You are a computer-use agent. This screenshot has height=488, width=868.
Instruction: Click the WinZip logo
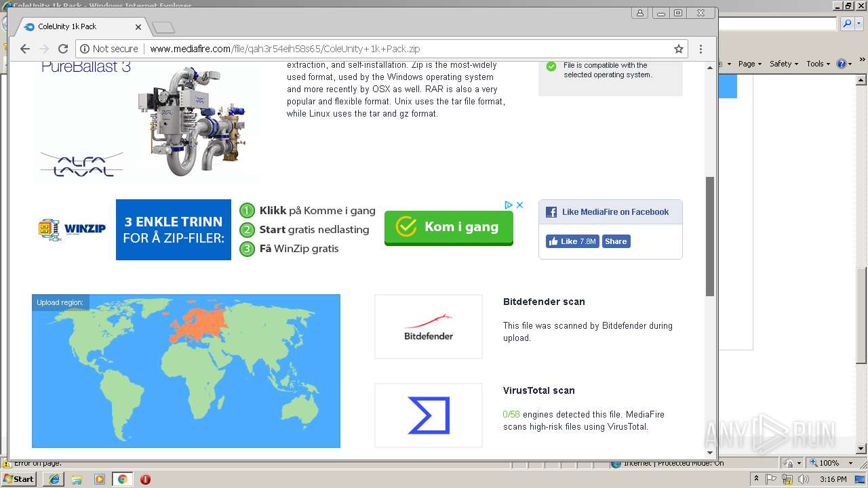[72, 229]
